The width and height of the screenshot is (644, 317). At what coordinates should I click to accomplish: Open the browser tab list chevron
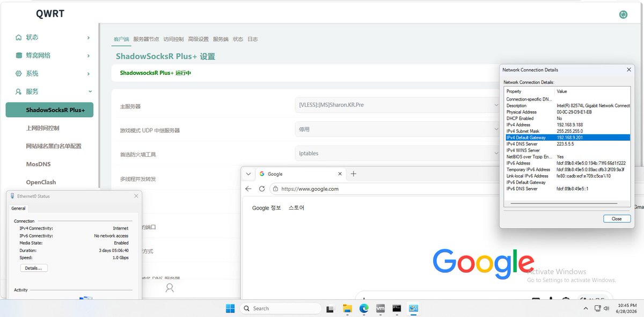[248, 174]
